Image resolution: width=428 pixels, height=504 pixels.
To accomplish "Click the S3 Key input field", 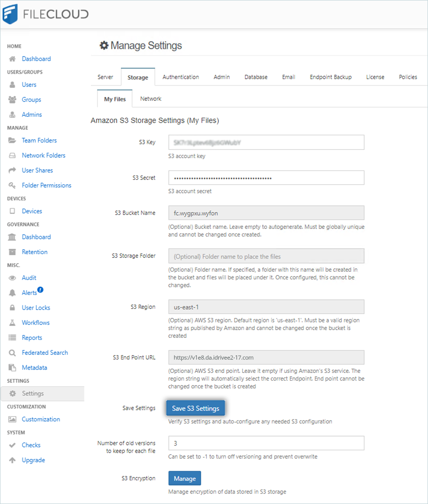I will tap(266, 143).
